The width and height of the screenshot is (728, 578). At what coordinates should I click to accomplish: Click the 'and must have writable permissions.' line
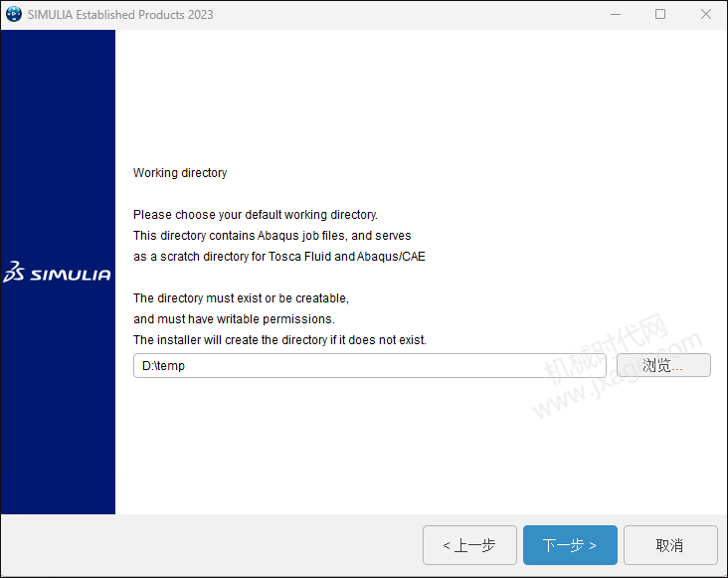pyautogui.click(x=234, y=319)
